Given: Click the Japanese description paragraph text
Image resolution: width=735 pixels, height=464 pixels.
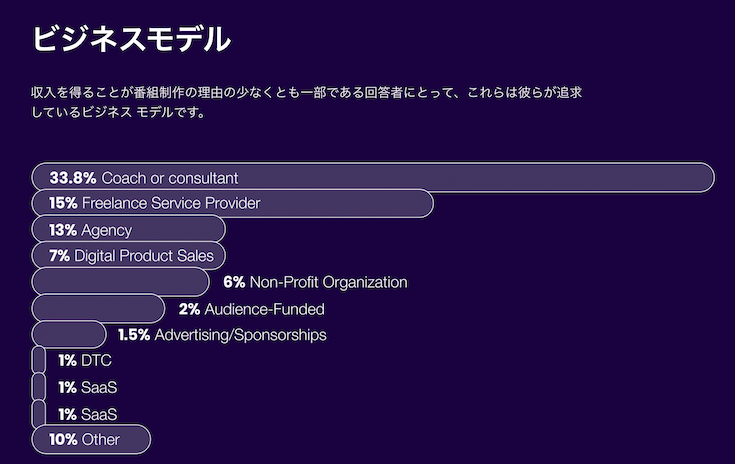Looking at the screenshot, I should pyautogui.click(x=307, y=102).
